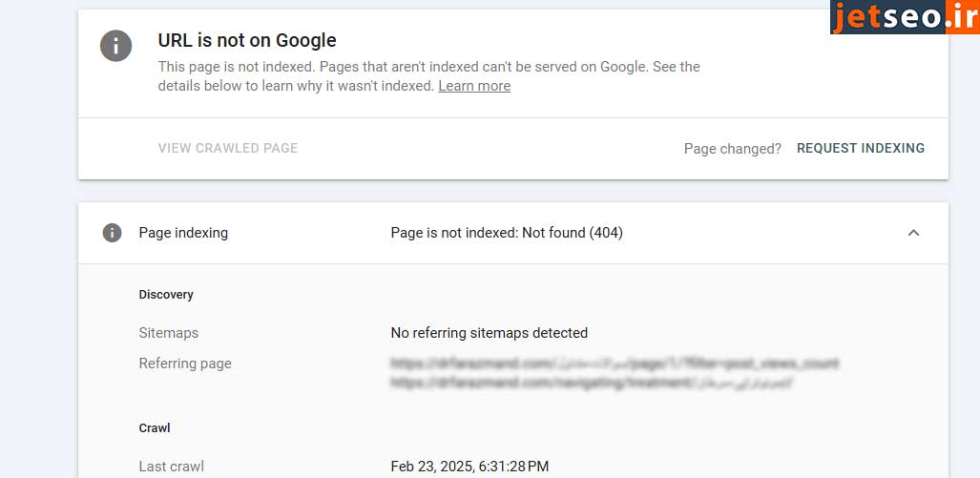Click the Referring page label

[x=185, y=364]
